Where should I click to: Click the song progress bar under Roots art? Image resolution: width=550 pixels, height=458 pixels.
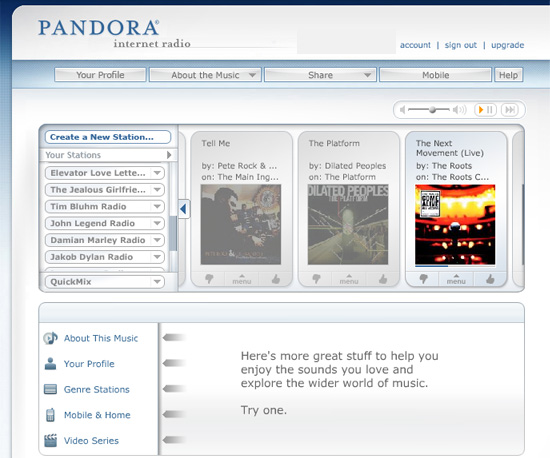455,266
